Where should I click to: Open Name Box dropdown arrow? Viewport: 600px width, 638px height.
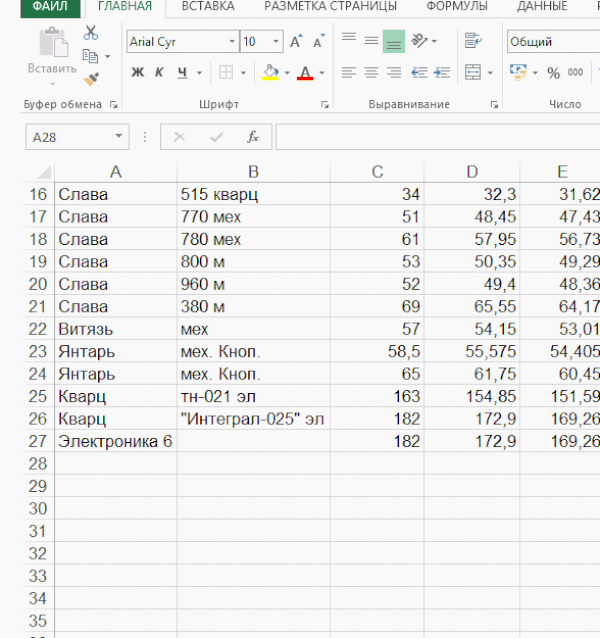(118, 136)
